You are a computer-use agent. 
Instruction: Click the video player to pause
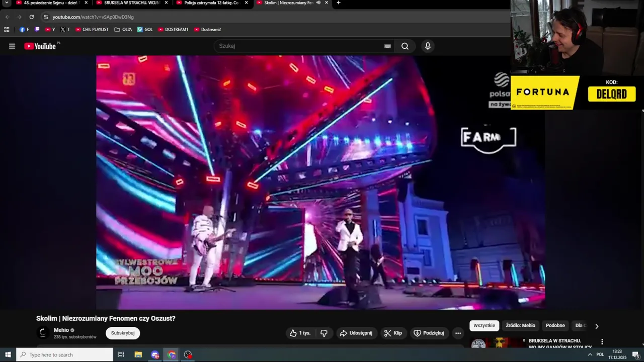pyautogui.click(x=320, y=182)
